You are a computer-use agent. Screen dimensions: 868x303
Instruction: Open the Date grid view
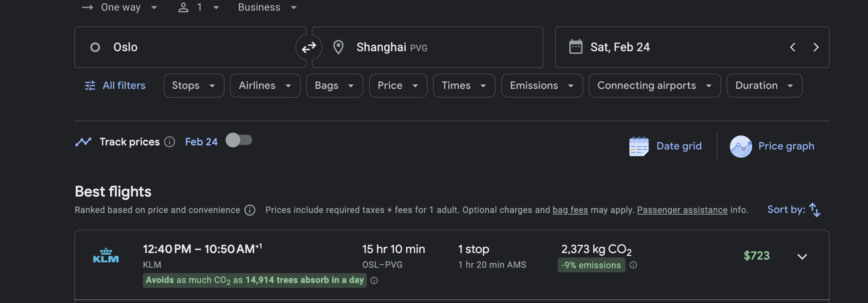[x=666, y=146]
